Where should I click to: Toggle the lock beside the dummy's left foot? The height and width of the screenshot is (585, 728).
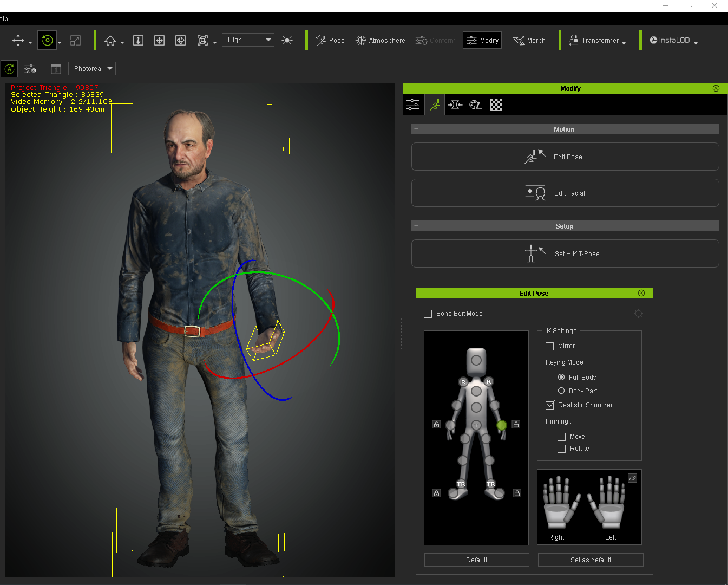517,493
